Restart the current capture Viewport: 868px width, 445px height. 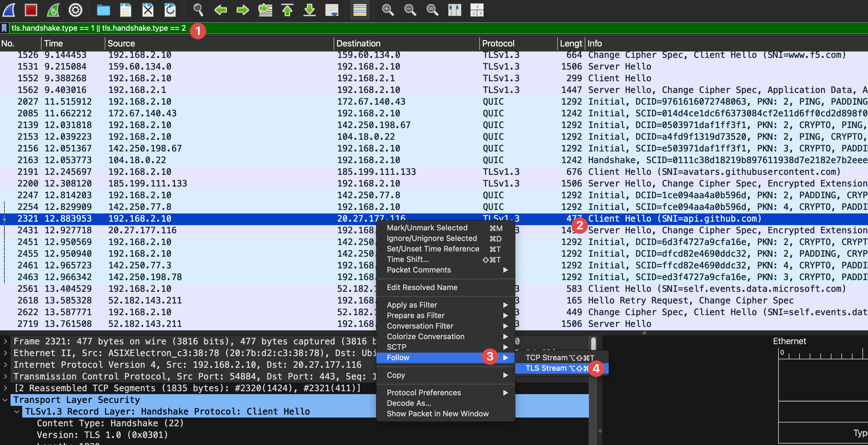[53, 10]
